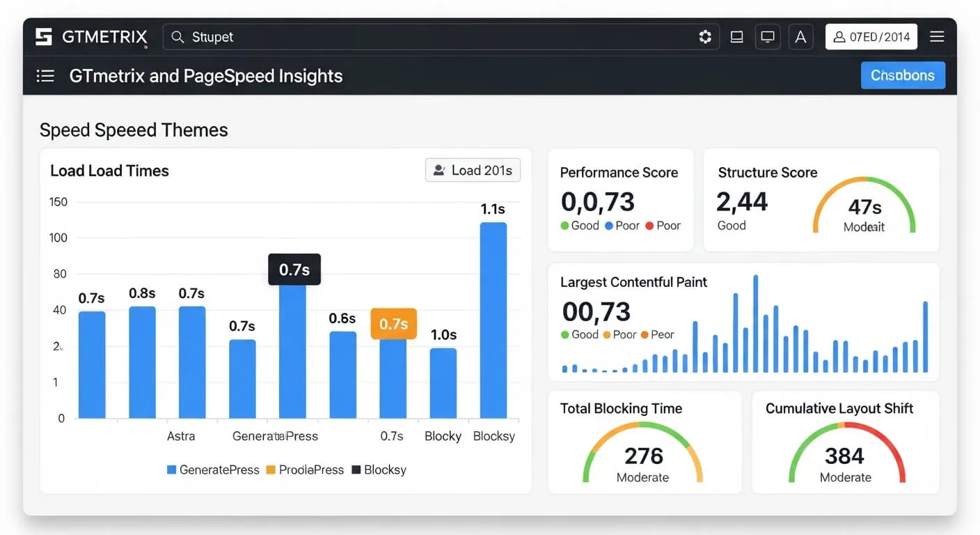Click the desktop monitor icon in header

[x=768, y=37]
